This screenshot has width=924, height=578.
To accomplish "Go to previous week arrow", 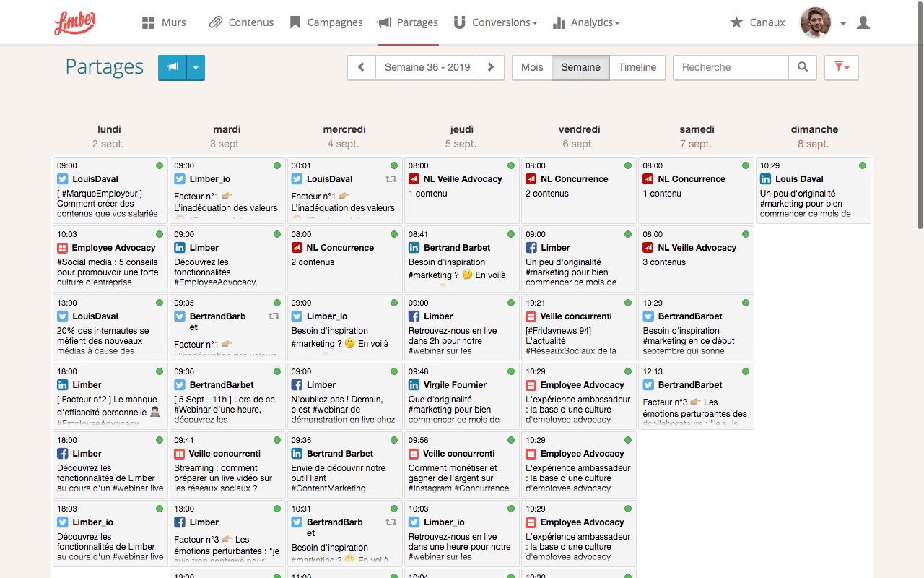I will [x=362, y=67].
